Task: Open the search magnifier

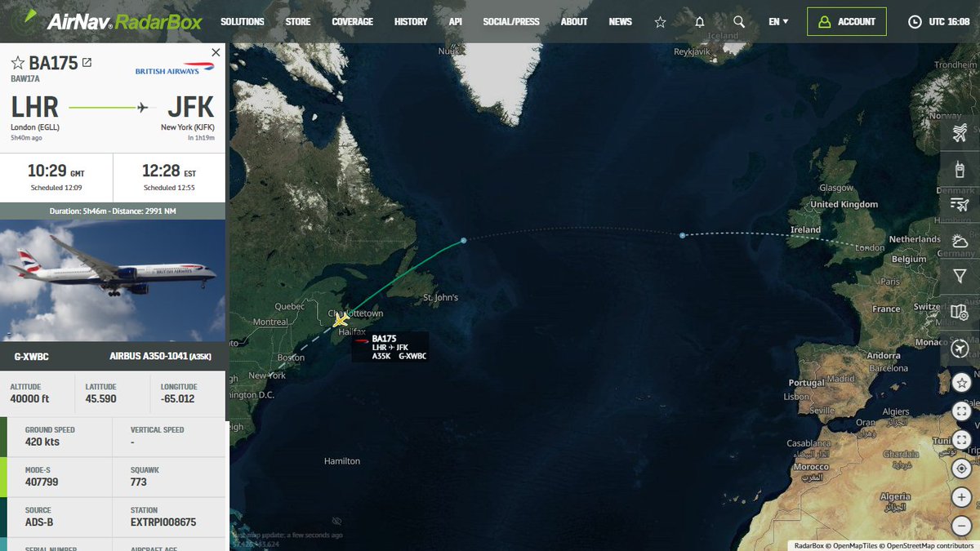Action: [x=739, y=22]
